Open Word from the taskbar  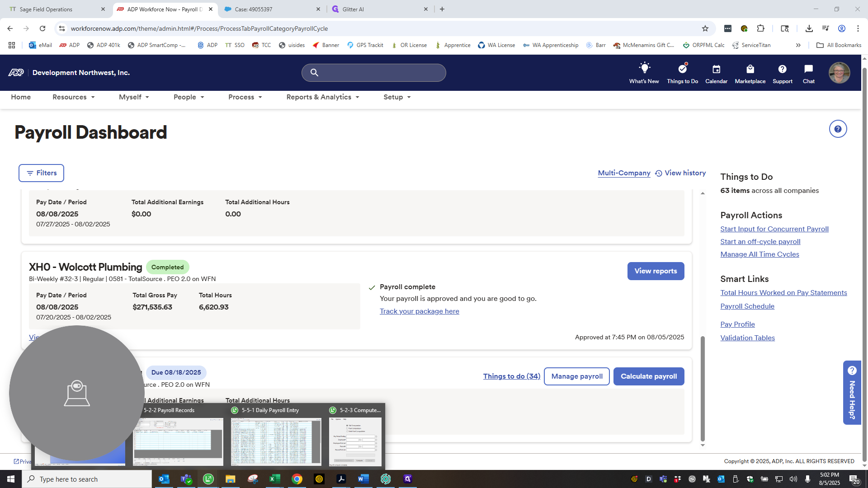point(363,479)
